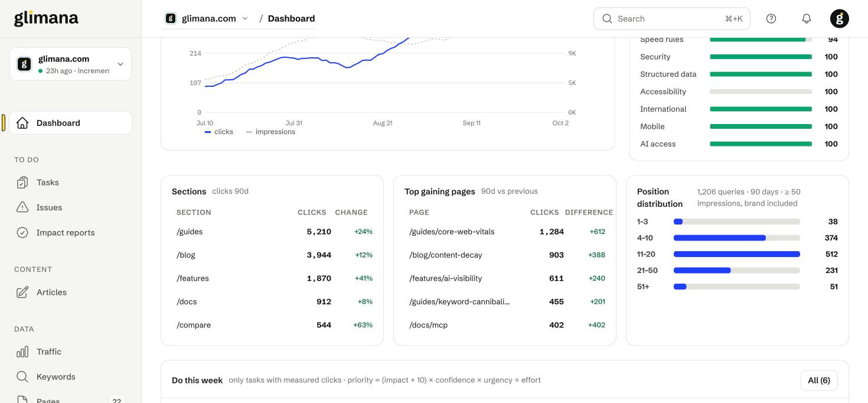Screen dimensions: 868x403
Task: Click the pages count badge 22
Action: point(117,401)
